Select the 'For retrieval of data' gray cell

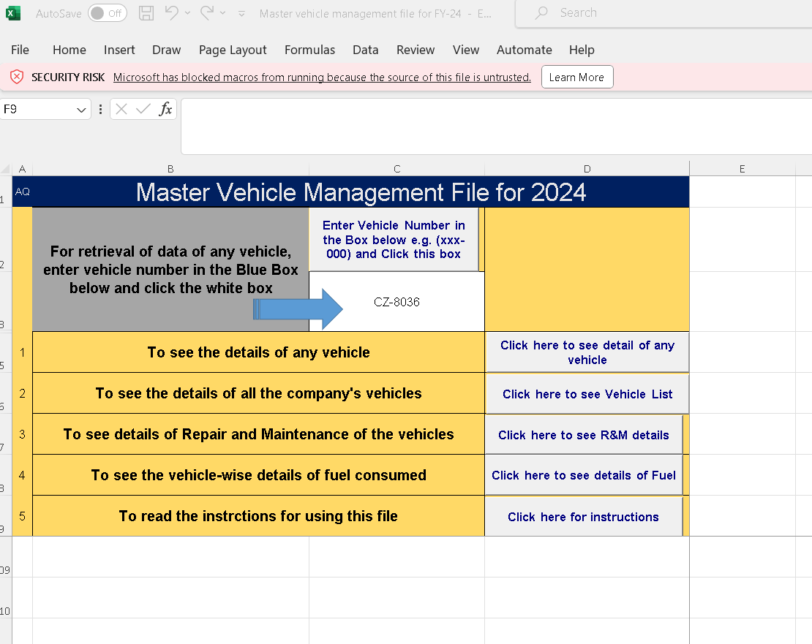pyautogui.click(x=170, y=270)
